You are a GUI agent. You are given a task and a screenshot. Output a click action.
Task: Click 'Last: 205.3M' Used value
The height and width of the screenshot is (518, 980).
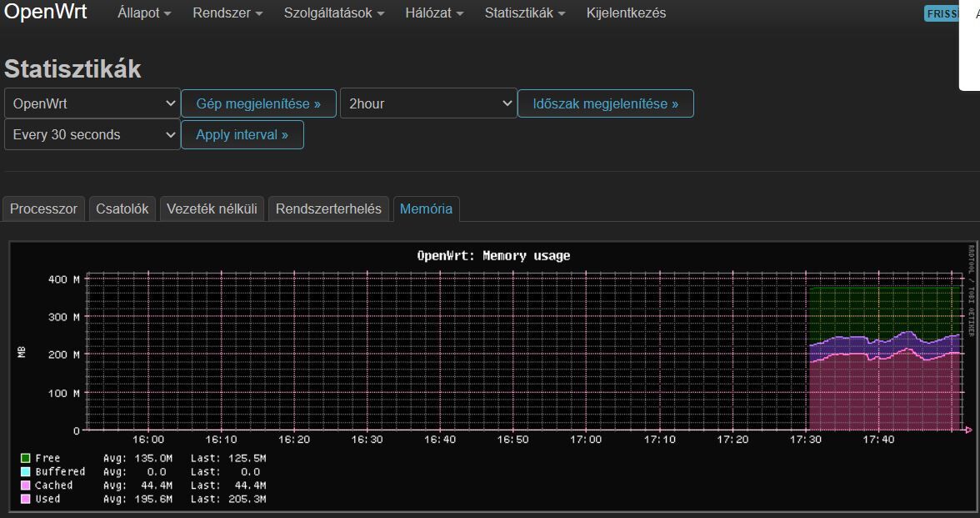coord(228,499)
